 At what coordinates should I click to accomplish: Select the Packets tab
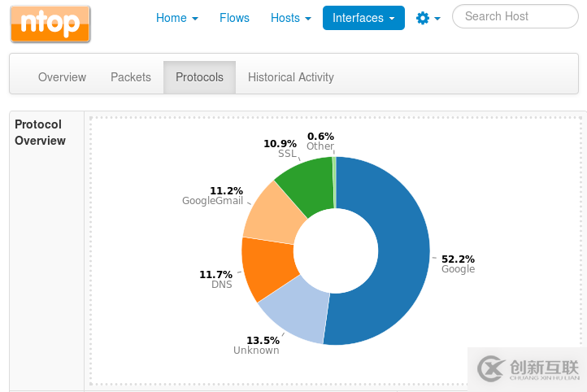131,77
